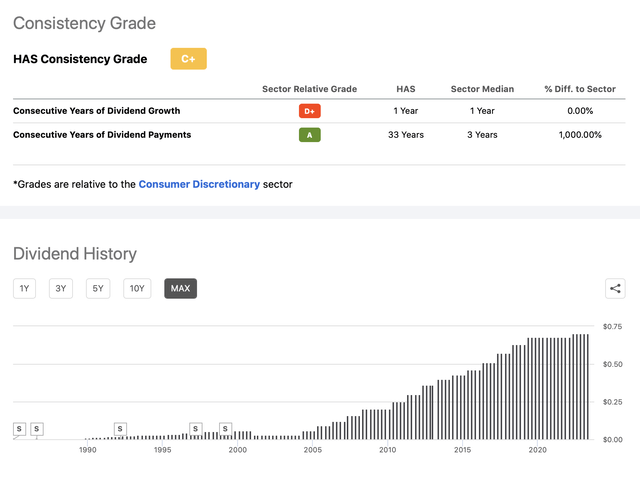Click the split marker just left of 1990

37,429
